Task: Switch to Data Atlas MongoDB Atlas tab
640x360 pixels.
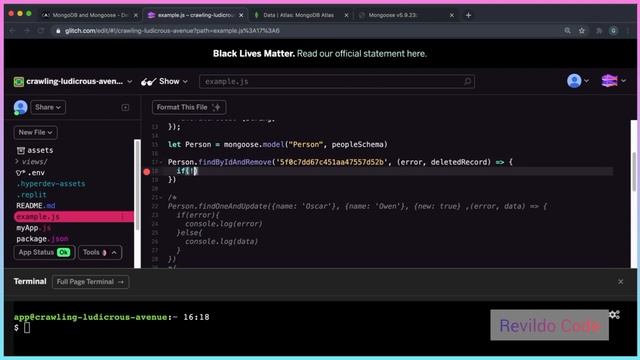Action: pos(299,15)
